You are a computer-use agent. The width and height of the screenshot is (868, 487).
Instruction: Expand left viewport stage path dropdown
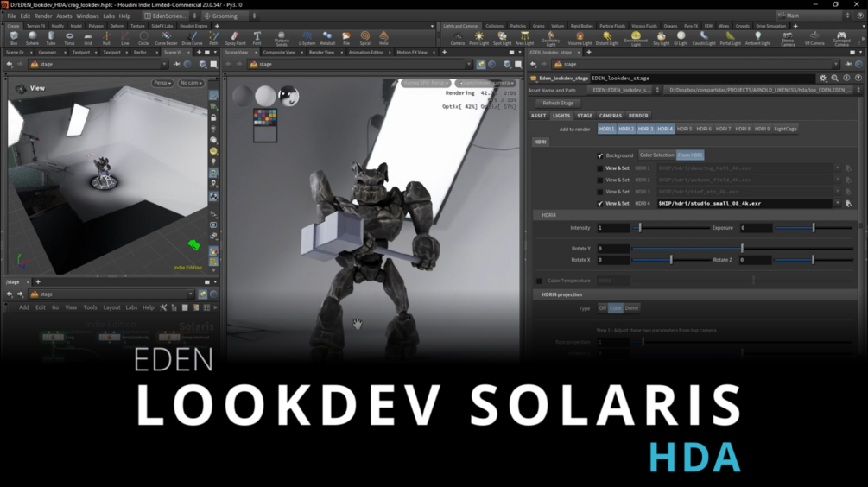(164, 64)
